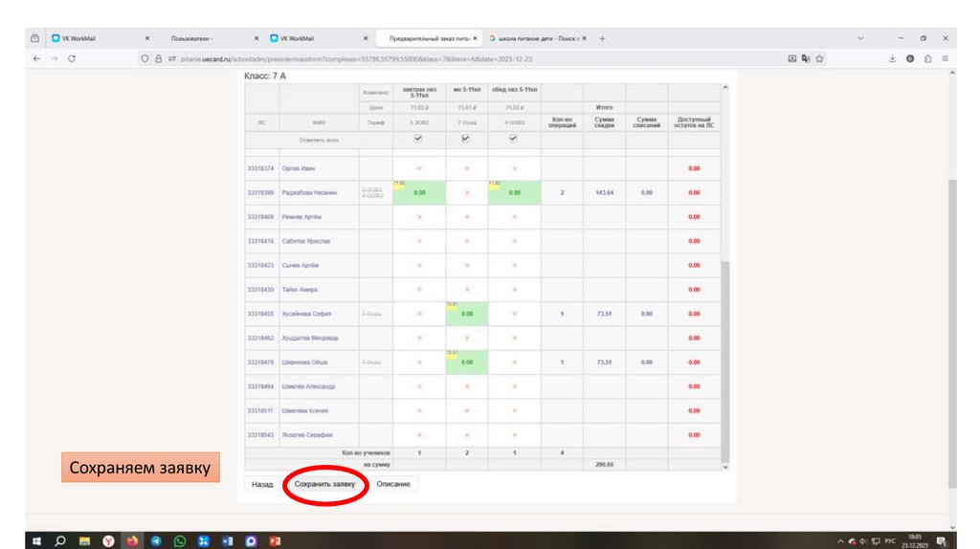The image size is (980, 549).
Task: Switch to Firefox on the taskbar
Action: 132,541
